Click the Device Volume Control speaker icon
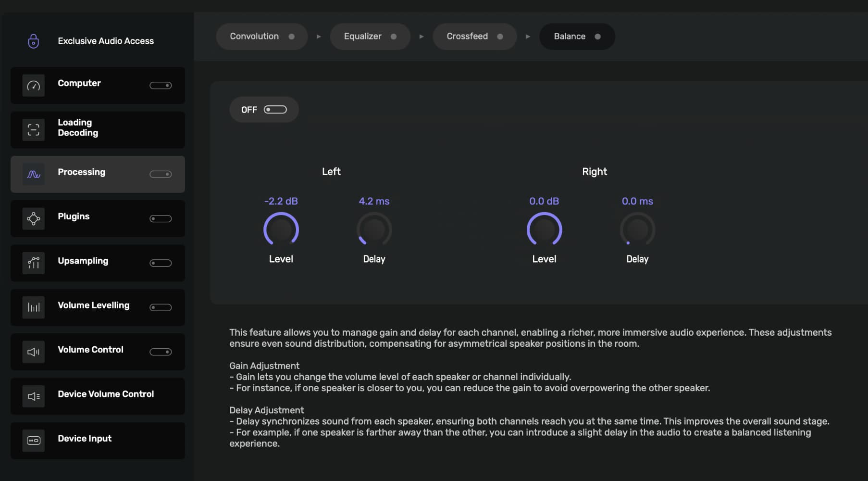 [33, 396]
